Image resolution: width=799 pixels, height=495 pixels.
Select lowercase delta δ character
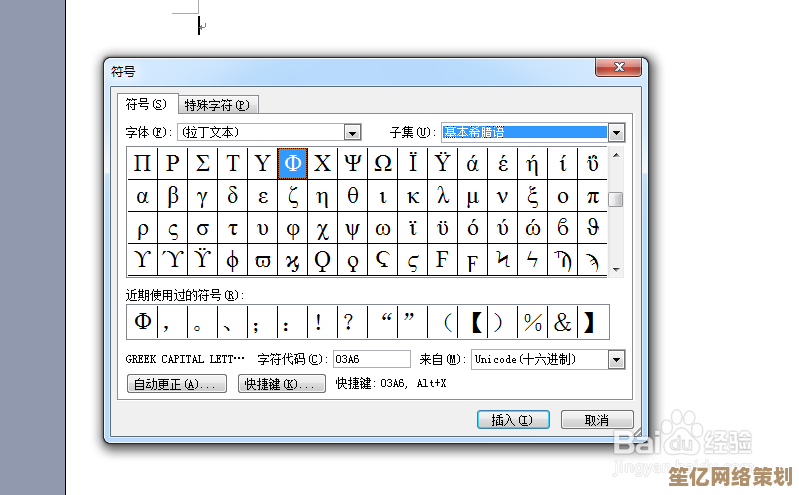tap(232, 196)
